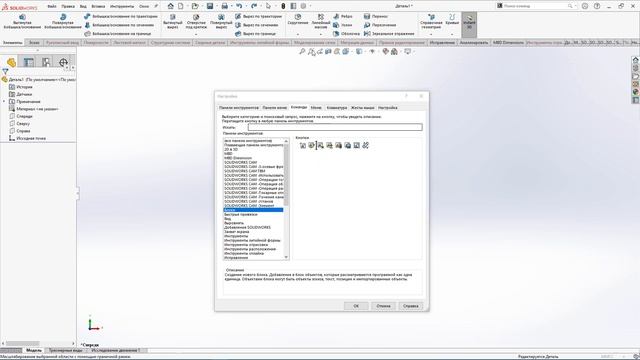The height and width of the screenshot is (360, 640).
Task: Open Жесты мыши (Mouse Gestures) dialog tab
Action: tap(362, 108)
